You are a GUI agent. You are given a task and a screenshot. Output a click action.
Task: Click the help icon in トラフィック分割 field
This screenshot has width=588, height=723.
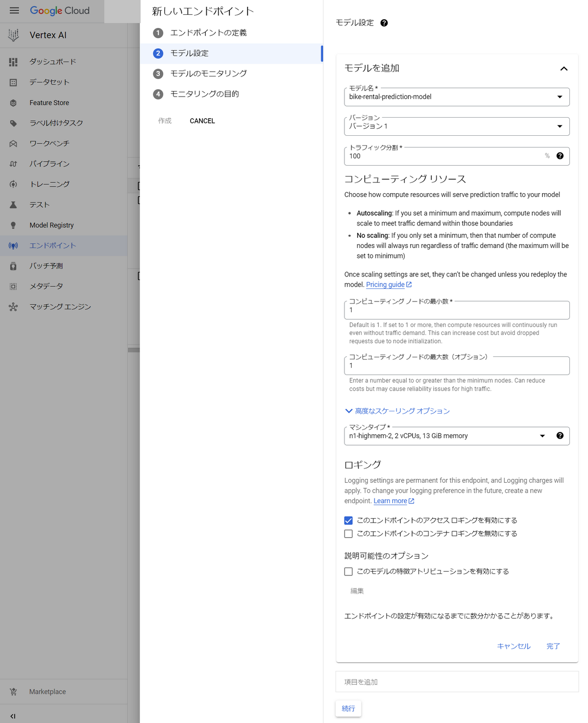point(560,156)
